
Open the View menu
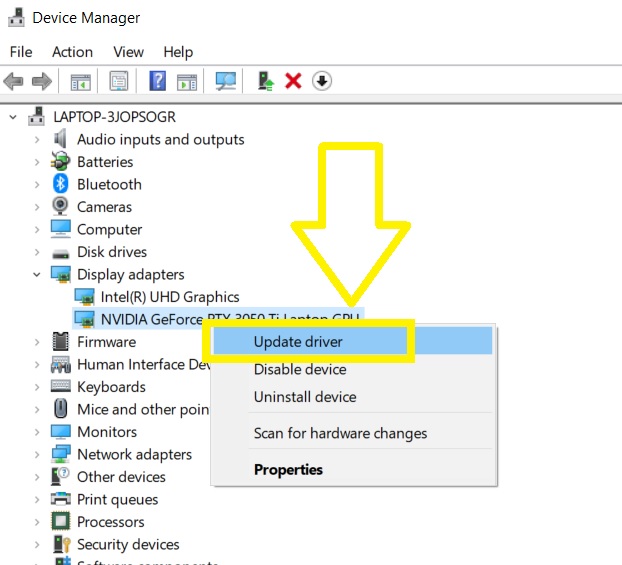[128, 52]
